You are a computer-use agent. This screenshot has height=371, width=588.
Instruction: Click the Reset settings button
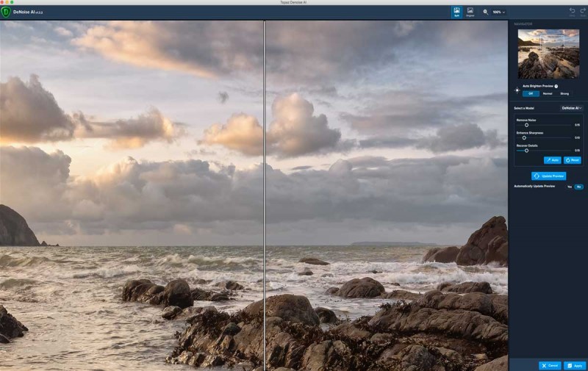tap(573, 159)
